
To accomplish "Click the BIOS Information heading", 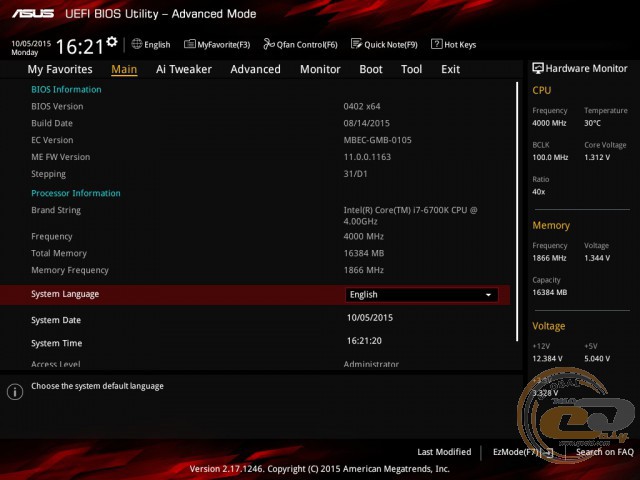I will [x=66, y=89].
